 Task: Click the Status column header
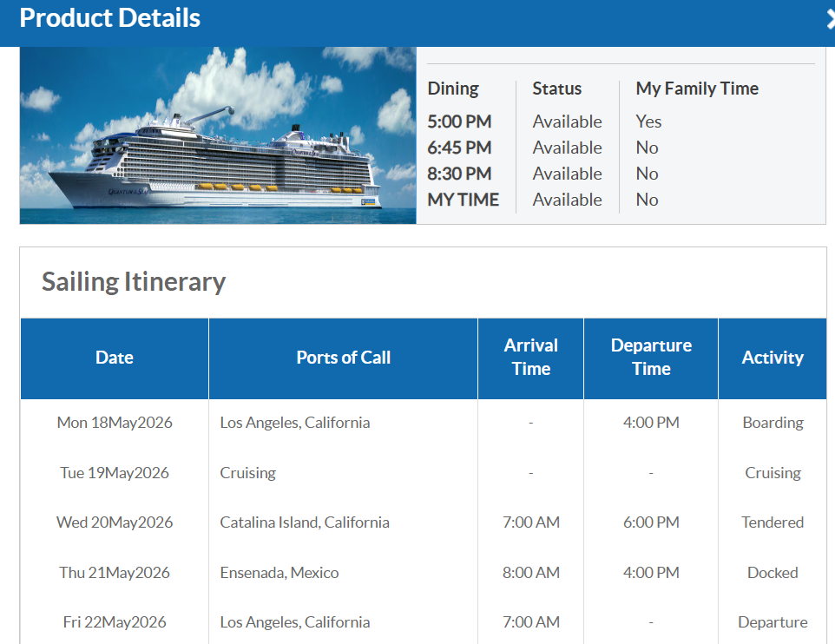tap(556, 88)
